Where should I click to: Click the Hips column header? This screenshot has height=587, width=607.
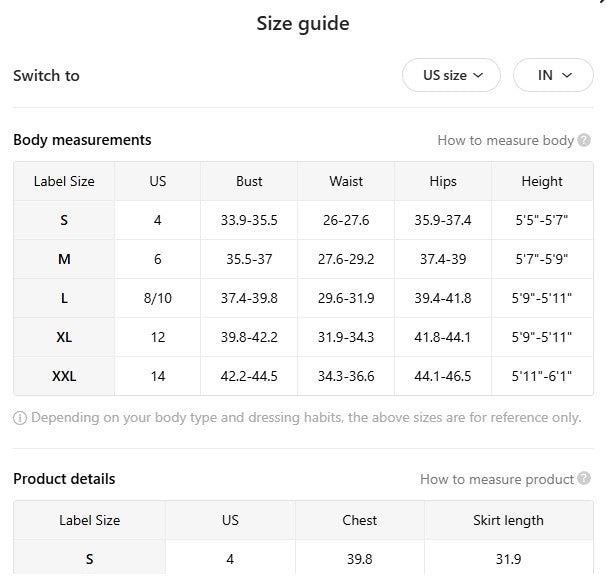point(443,182)
